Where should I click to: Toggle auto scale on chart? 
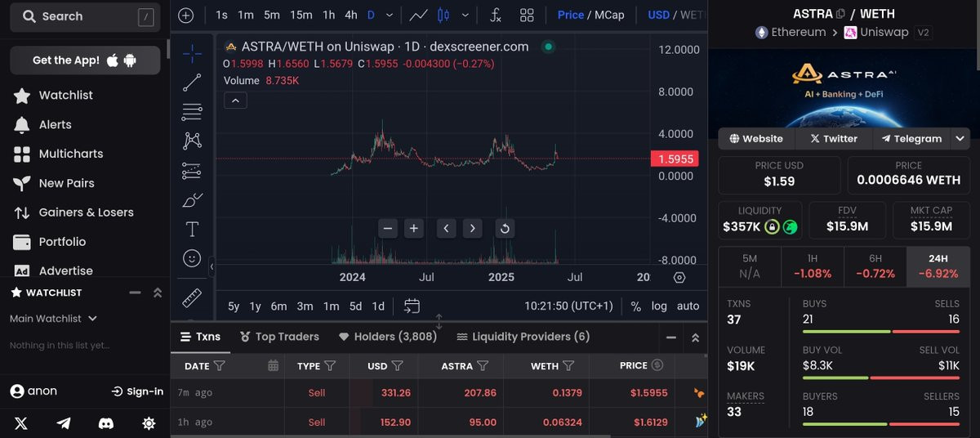[688, 306]
